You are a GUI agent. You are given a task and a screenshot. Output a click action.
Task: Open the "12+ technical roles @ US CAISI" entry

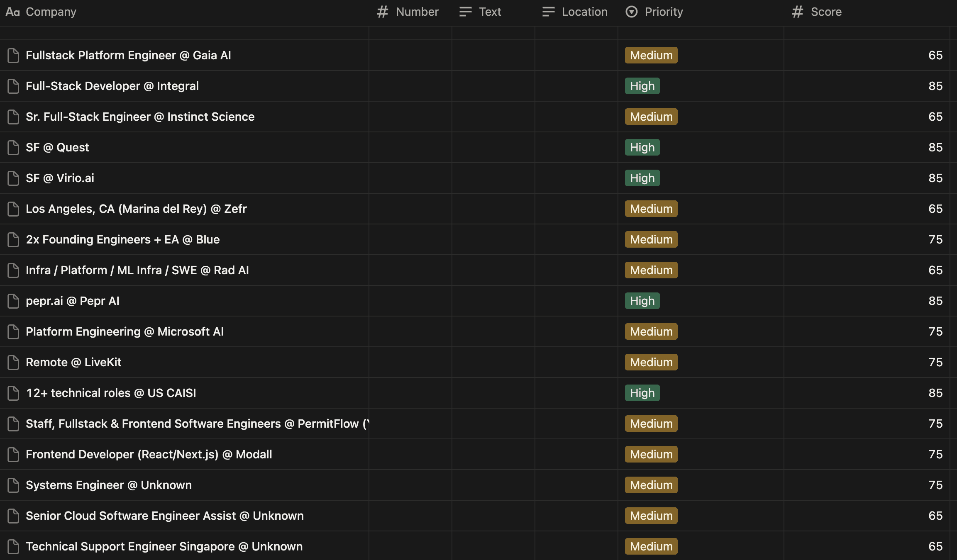click(111, 393)
